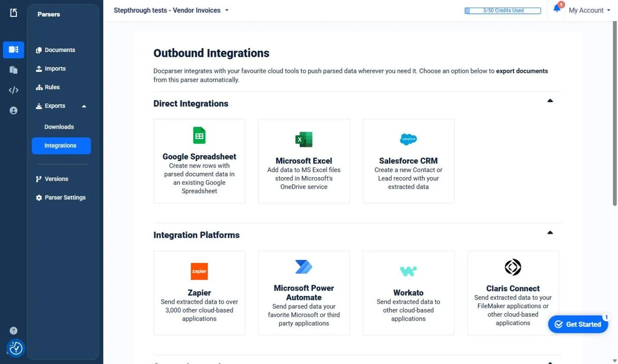618x364 pixels.
Task: Click the Salesforce cloud icon
Action: tap(409, 139)
